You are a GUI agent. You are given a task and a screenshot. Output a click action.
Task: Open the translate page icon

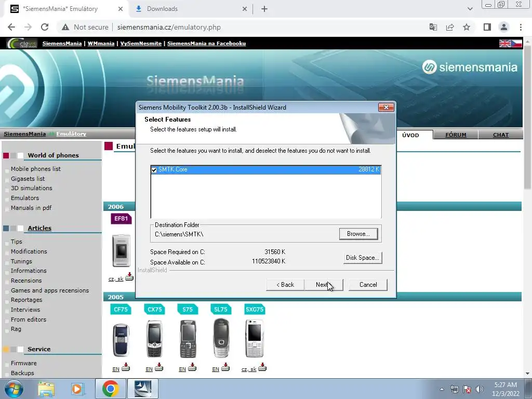(433, 27)
